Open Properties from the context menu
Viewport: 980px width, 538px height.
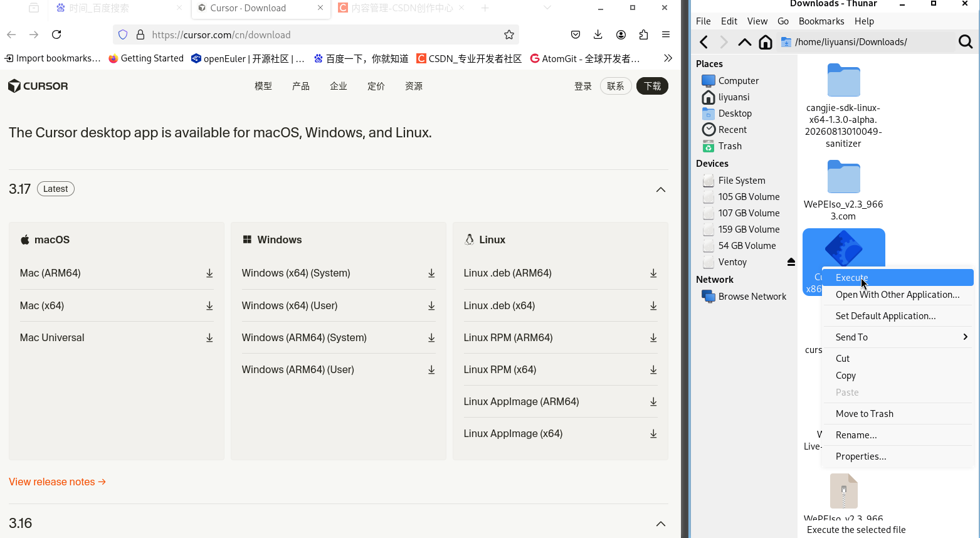point(898,456)
